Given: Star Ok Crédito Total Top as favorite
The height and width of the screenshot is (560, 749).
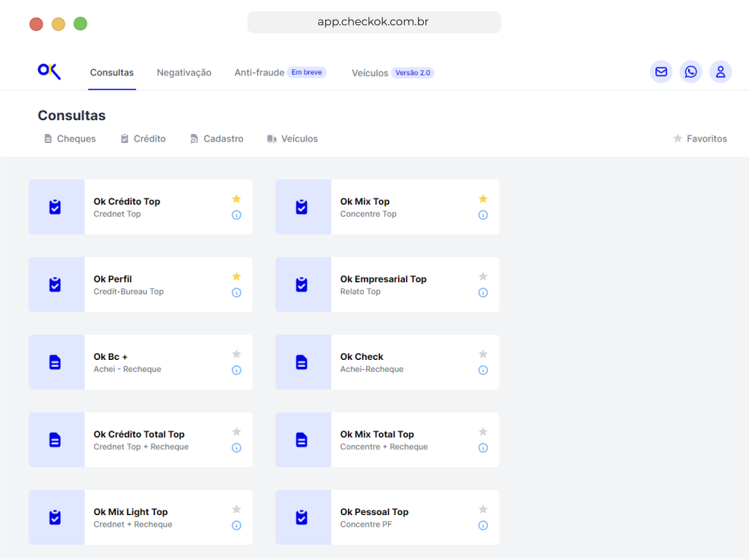Looking at the screenshot, I should click(x=237, y=431).
